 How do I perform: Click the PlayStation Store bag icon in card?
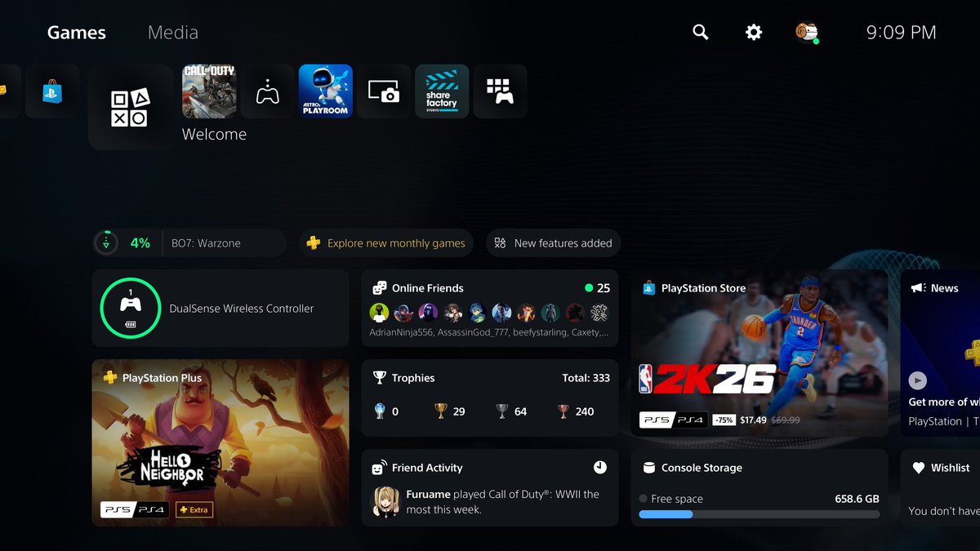click(x=648, y=288)
